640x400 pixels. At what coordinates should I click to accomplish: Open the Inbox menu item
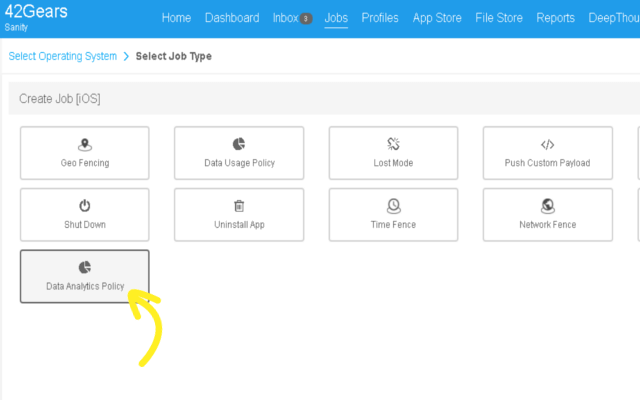point(285,18)
